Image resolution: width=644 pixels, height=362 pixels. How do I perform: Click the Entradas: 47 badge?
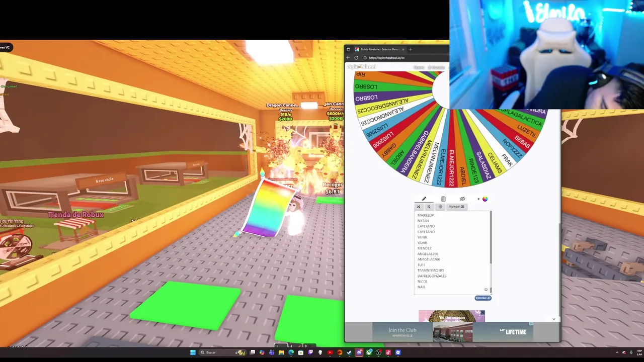(483, 298)
